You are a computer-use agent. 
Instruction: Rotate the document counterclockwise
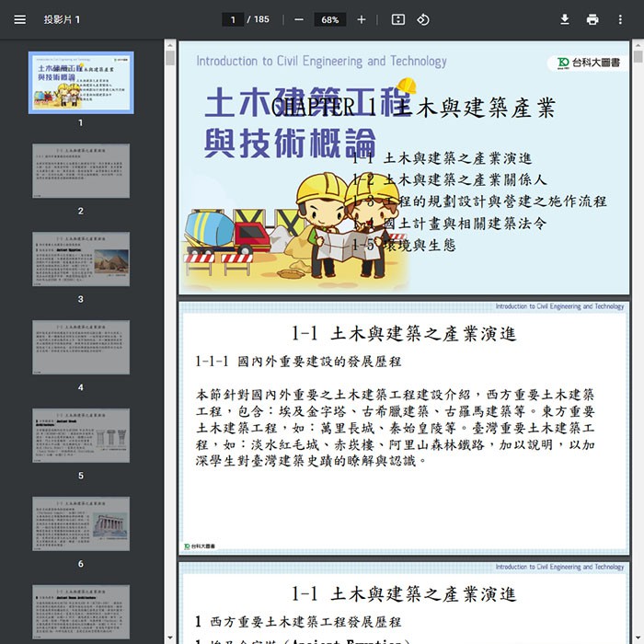pyautogui.click(x=423, y=19)
